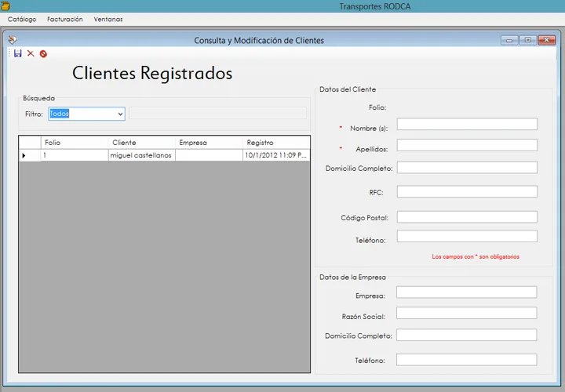
Task: Sort table by Cliente column header
Action: coord(141,143)
